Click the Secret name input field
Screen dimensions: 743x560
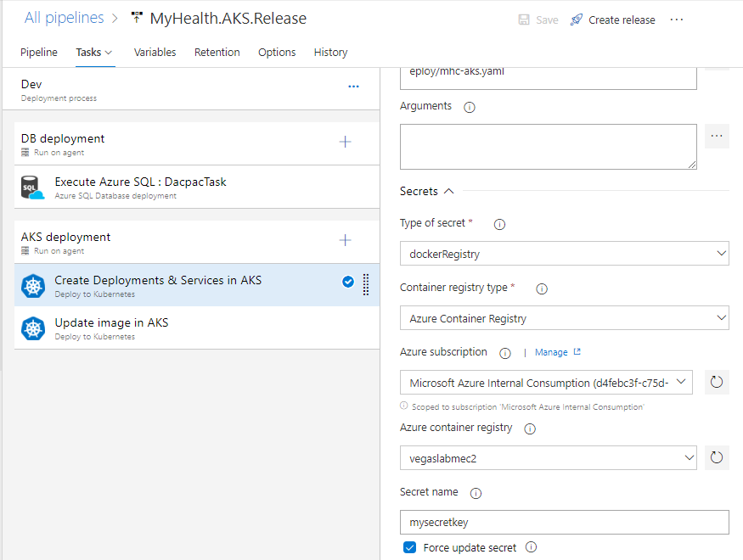pos(565,522)
